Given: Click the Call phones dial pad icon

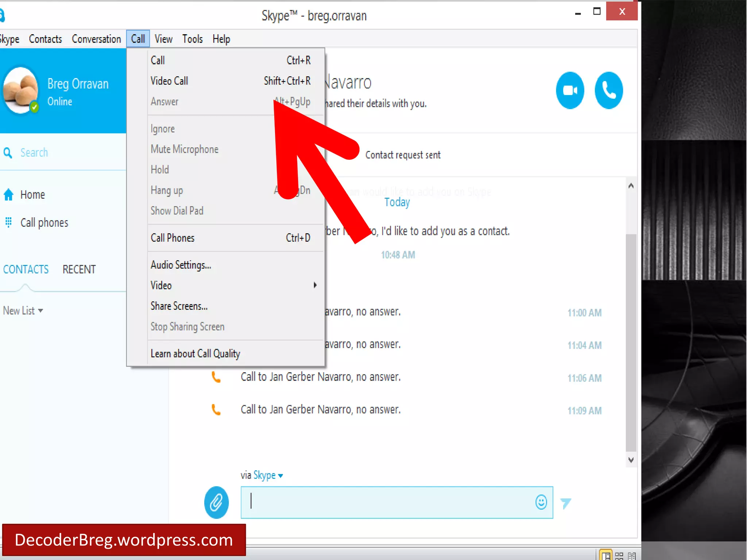Looking at the screenshot, I should click(8, 222).
